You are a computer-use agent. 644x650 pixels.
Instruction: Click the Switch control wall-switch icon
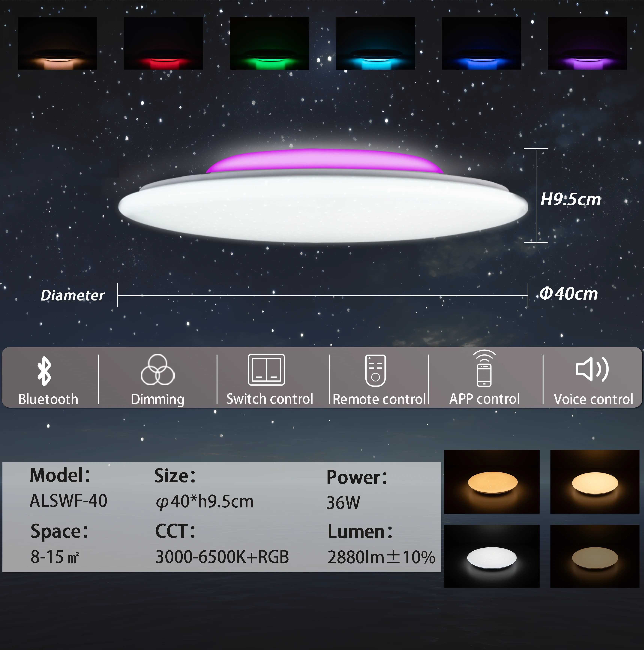(266, 369)
